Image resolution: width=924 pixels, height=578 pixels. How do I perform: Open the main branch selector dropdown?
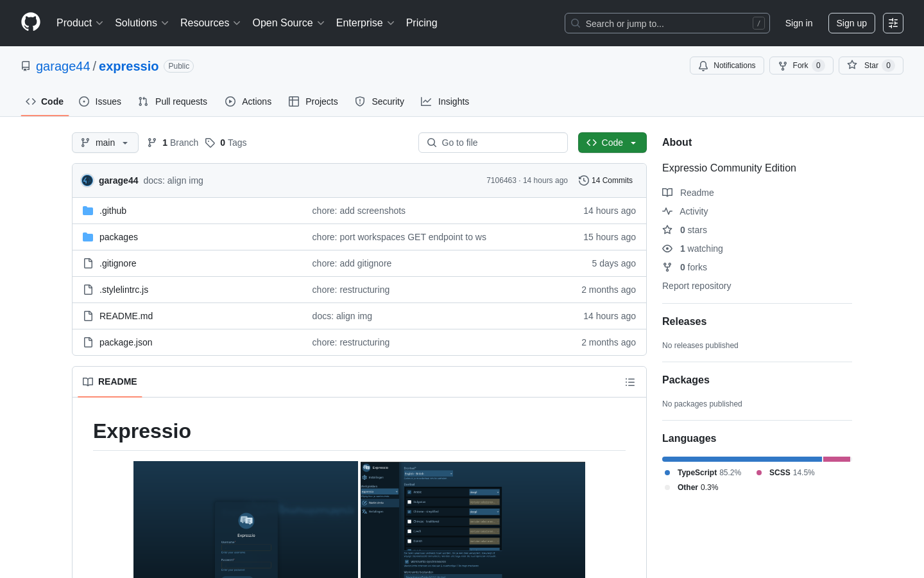pyautogui.click(x=105, y=143)
